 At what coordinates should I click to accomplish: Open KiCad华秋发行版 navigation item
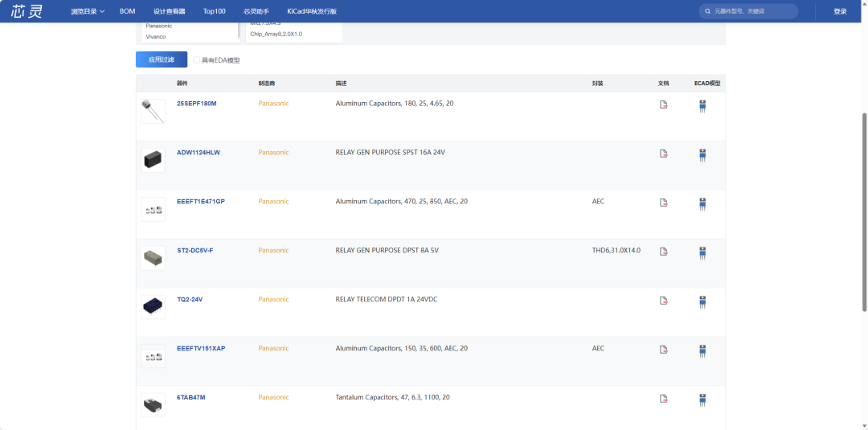[x=312, y=11]
